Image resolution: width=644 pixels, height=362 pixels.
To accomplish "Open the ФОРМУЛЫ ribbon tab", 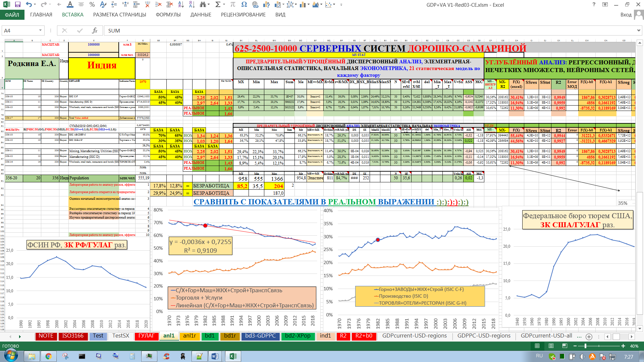I will [168, 15].
